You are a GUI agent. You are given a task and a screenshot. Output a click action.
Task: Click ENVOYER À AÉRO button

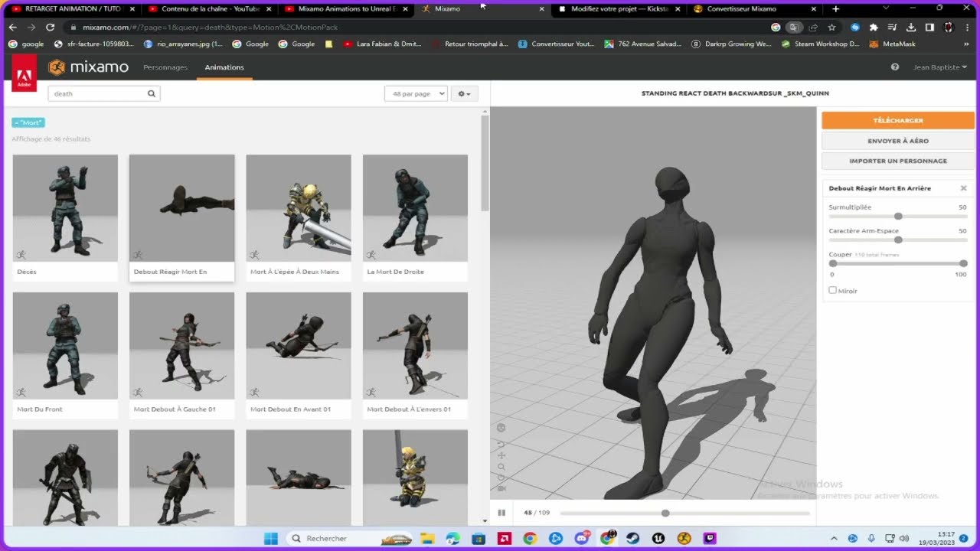pyautogui.click(x=898, y=141)
